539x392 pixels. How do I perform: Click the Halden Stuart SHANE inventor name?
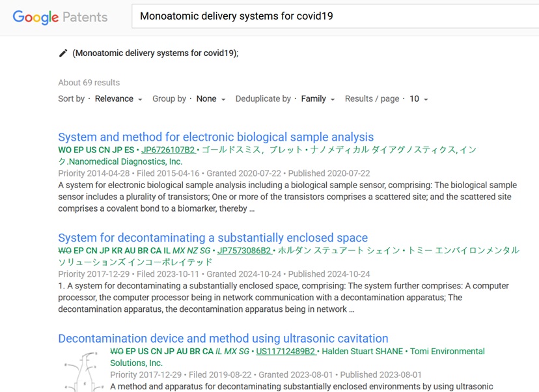pyautogui.click(x=363, y=352)
